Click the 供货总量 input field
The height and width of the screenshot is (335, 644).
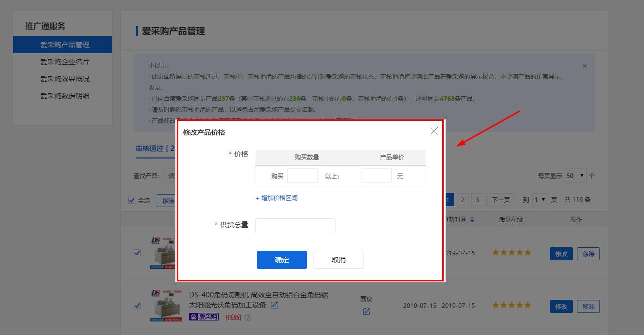point(295,226)
